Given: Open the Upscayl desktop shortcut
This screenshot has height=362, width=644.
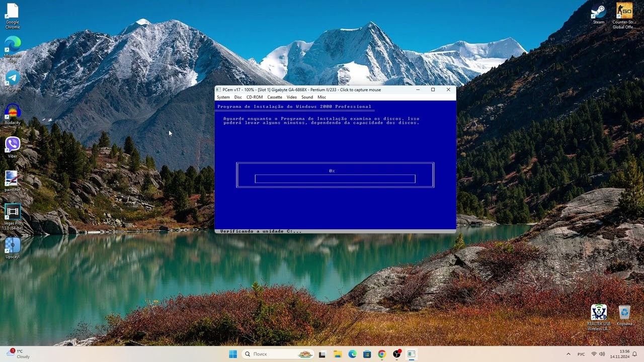Looking at the screenshot, I should coord(12,248).
